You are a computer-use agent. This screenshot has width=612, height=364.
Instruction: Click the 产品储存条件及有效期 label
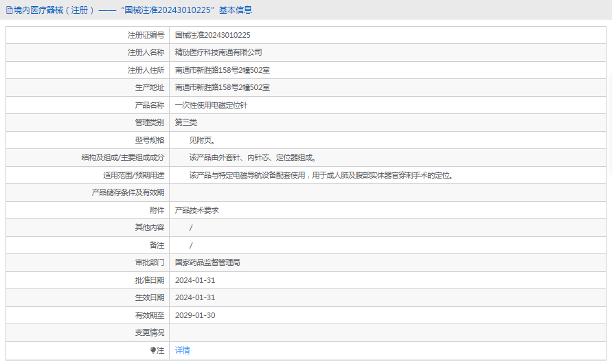[128, 192]
